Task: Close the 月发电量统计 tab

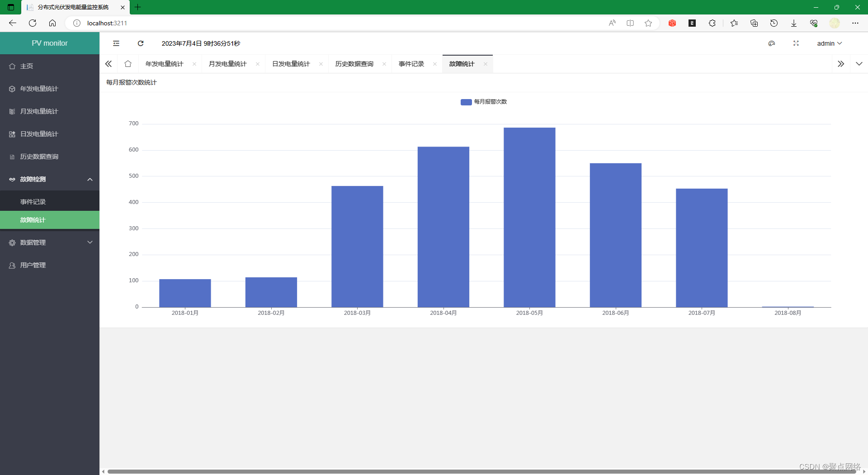Action: 258,64
